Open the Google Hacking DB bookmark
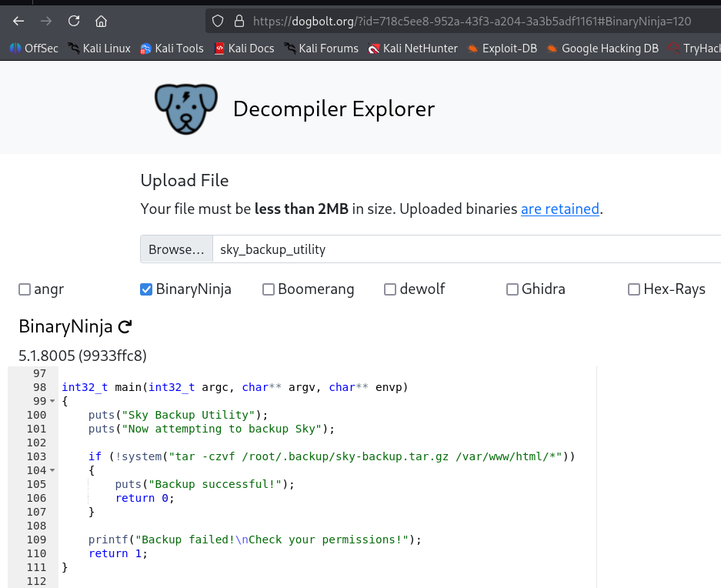The width and height of the screenshot is (721, 588). coord(602,48)
